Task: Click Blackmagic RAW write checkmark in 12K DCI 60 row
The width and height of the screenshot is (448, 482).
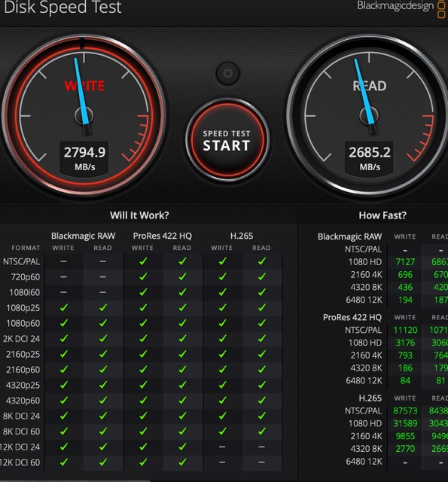Action: tap(63, 462)
